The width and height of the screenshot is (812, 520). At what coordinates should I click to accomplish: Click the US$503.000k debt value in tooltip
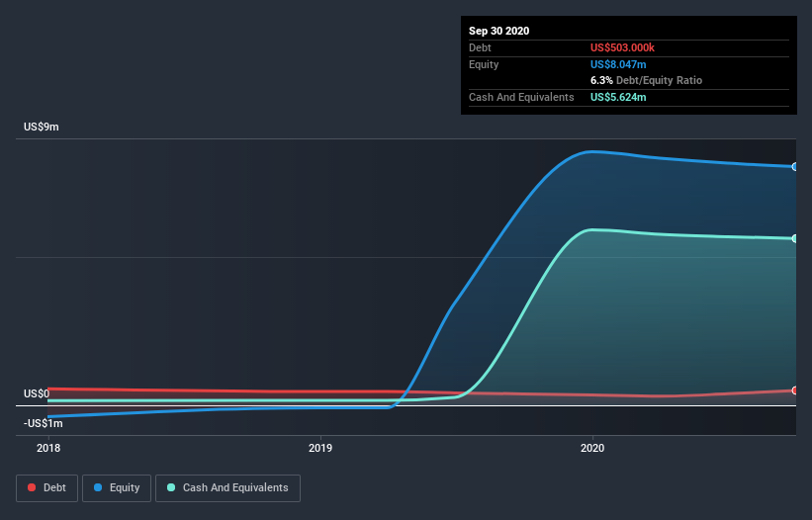point(622,47)
